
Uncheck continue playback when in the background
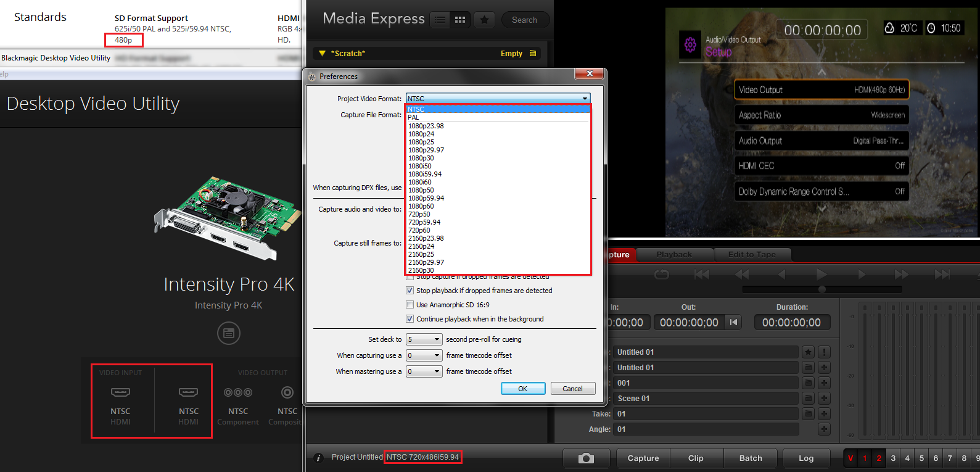tap(410, 319)
